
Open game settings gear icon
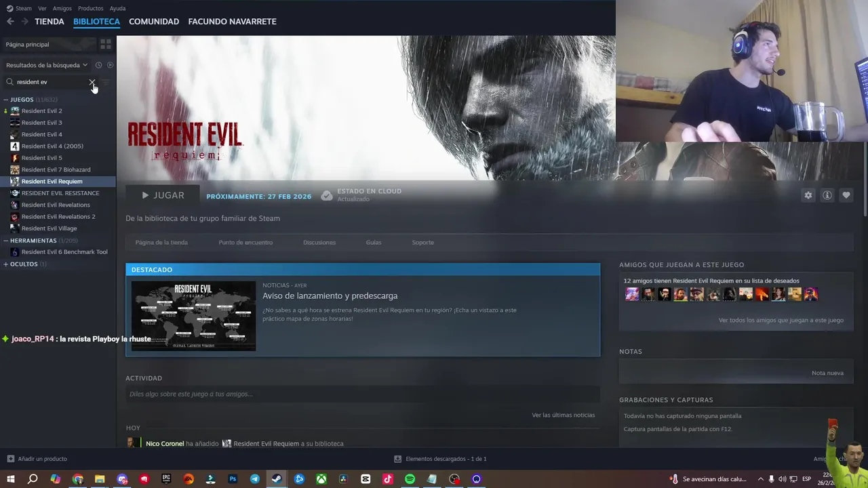pos(808,195)
